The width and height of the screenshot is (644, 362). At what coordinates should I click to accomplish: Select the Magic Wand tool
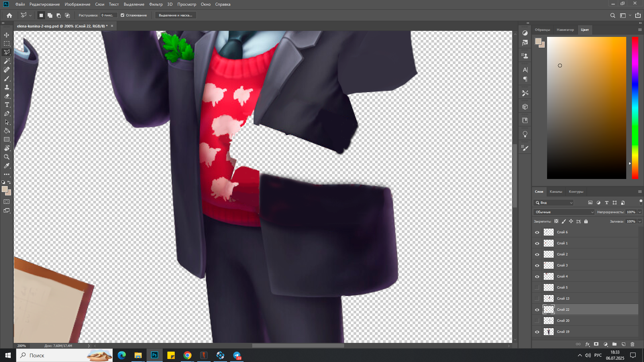point(7,61)
